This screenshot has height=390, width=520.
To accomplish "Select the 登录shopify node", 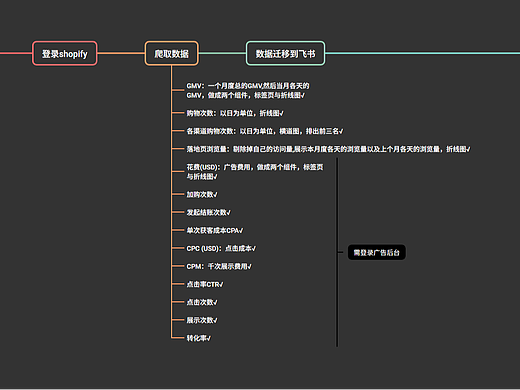I will [65, 53].
